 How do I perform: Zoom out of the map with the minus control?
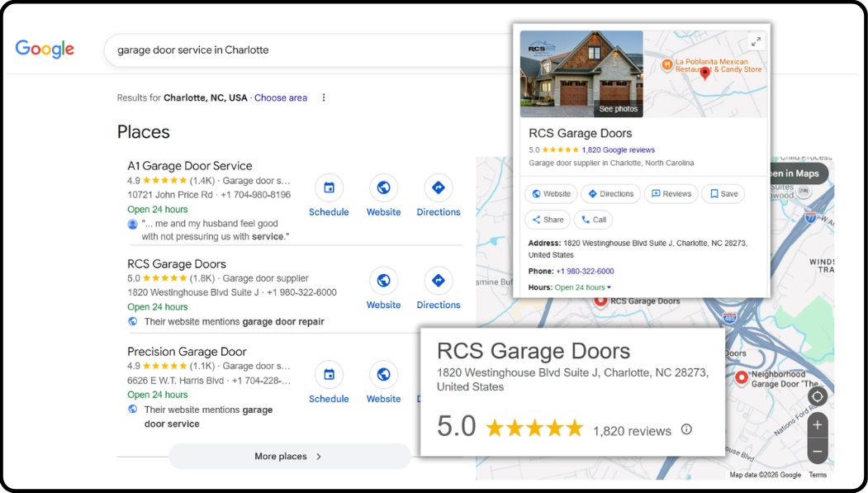pos(817,451)
